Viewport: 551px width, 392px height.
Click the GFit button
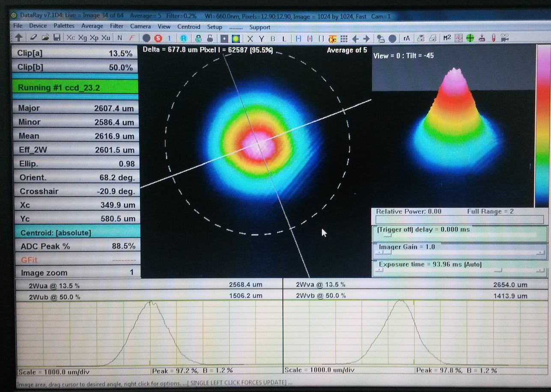pos(78,260)
